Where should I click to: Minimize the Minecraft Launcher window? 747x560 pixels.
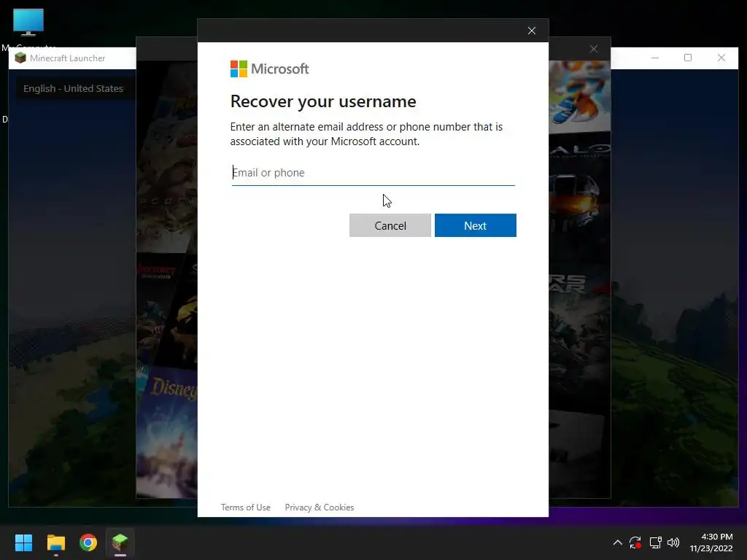[x=655, y=58]
